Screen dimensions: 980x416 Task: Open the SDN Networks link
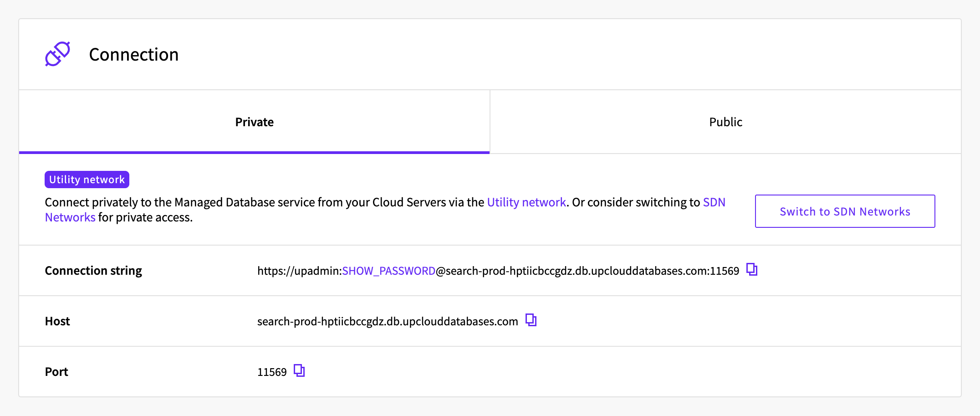coord(714,202)
